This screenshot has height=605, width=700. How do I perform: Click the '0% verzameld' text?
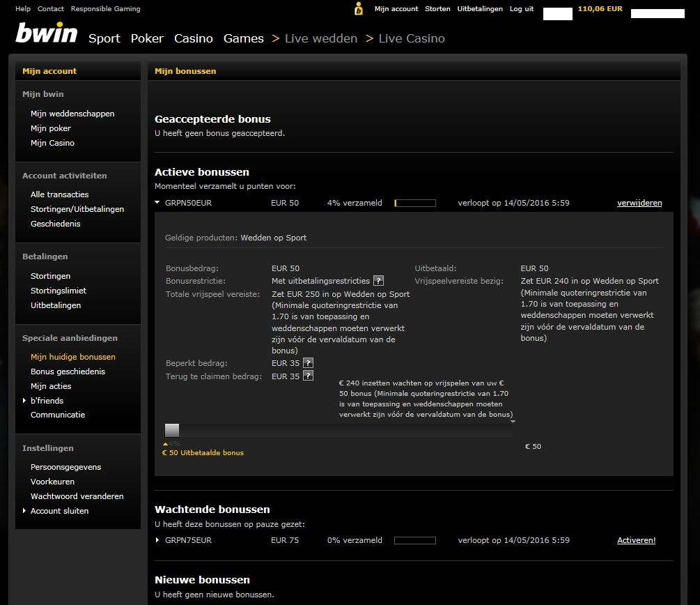355,540
